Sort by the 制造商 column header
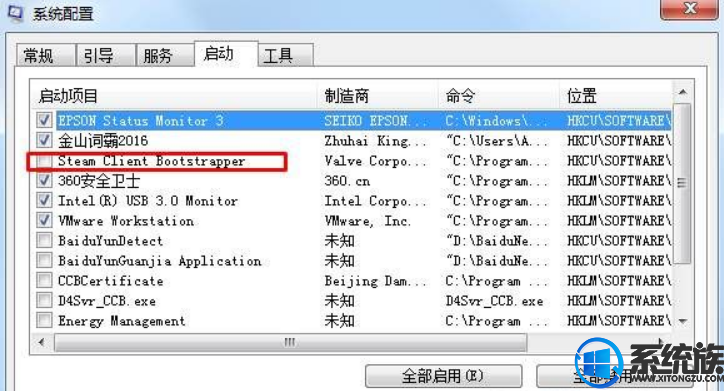This screenshot has height=391, width=724. click(x=378, y=96)
